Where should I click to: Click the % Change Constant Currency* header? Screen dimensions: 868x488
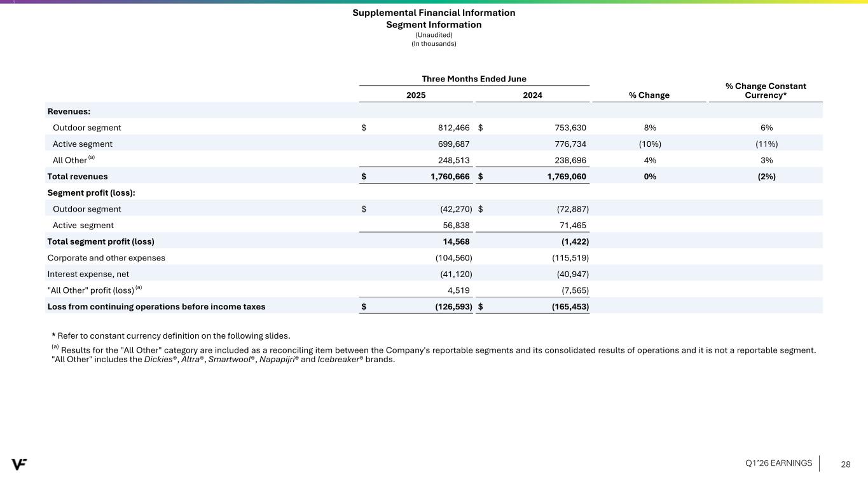click(x=765, y=90)
